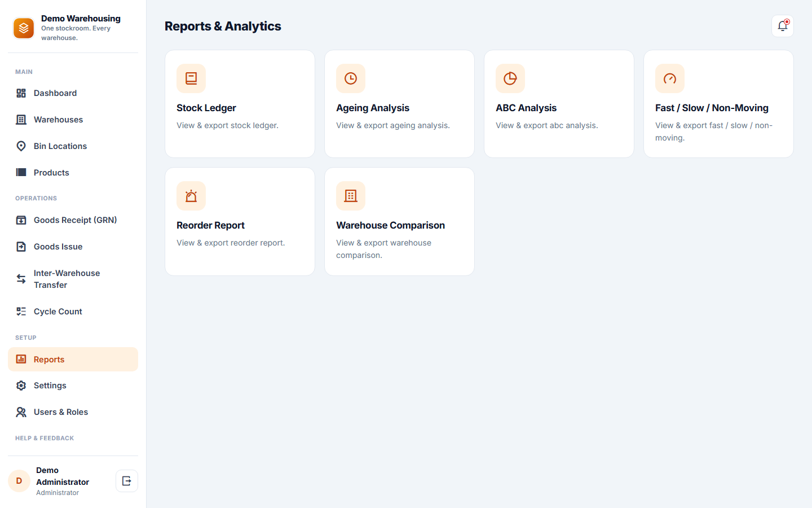812x508 pixels.
Task: Open the Fast / Slow / Non-Moving title
Action: [x=712, y=108]
